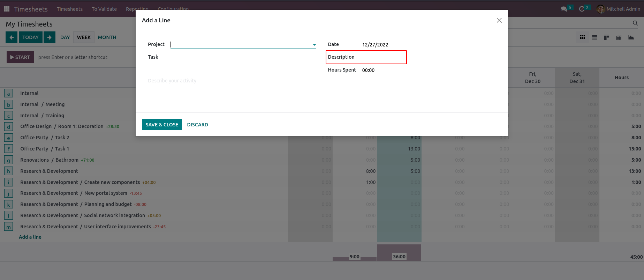Open the activities clock icon
Viewport: 644px width, 280px height.
[x=582, y=9]
